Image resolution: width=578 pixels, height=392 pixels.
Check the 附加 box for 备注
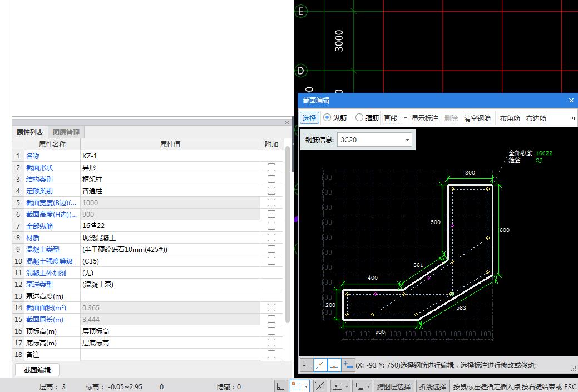271,354
